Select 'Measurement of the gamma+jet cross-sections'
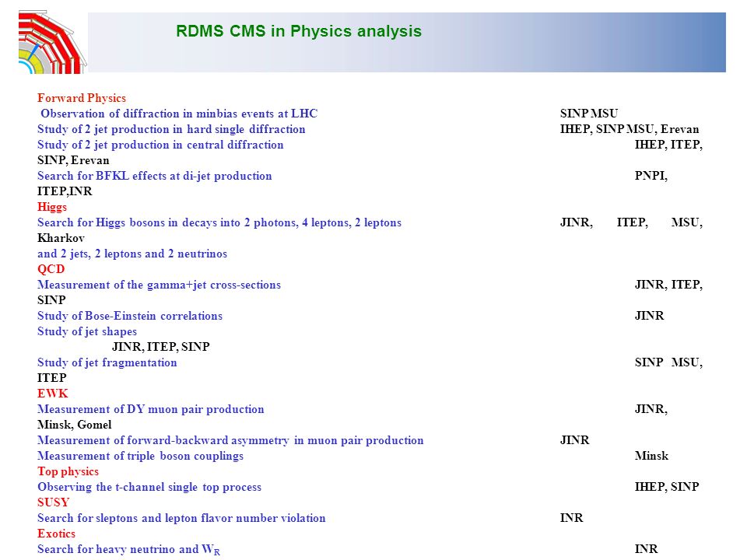The height and width of the screenshot is (560, 747). pyautogui.click(x=159, y=285)
